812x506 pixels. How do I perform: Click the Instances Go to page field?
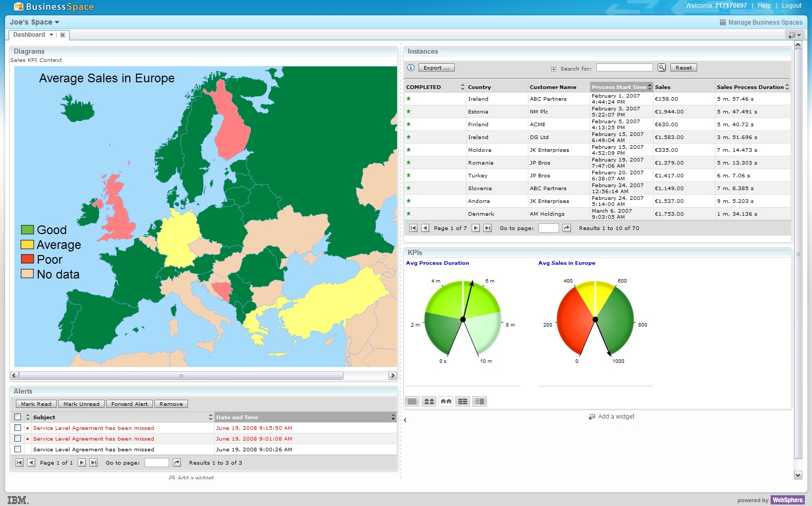click(x=549, y=228)
